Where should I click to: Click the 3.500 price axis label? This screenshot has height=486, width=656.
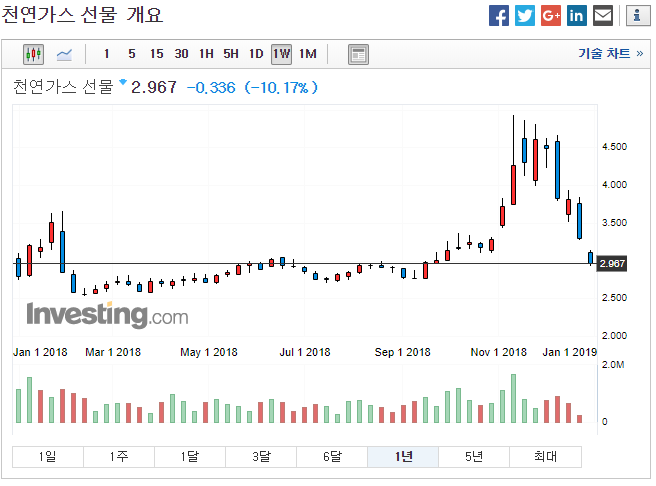(614, 223)
